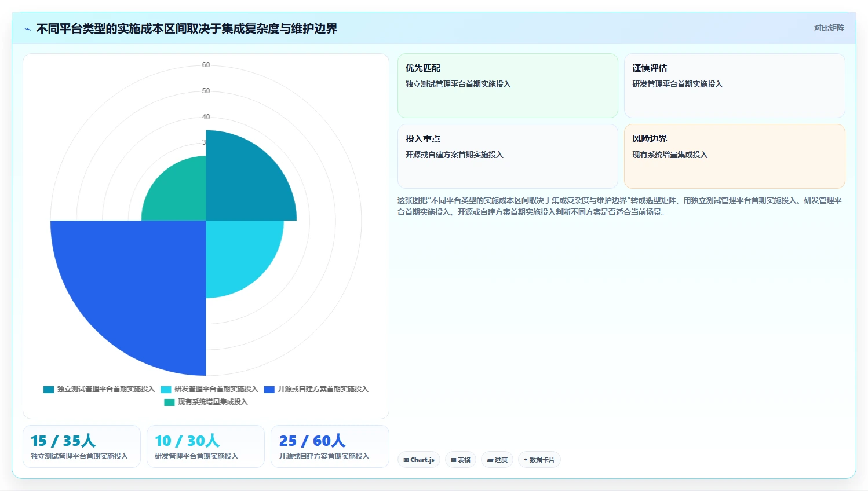Open the 投入重点 matrix card
This screenshot has height=491, width=868.
click(508, 156)
